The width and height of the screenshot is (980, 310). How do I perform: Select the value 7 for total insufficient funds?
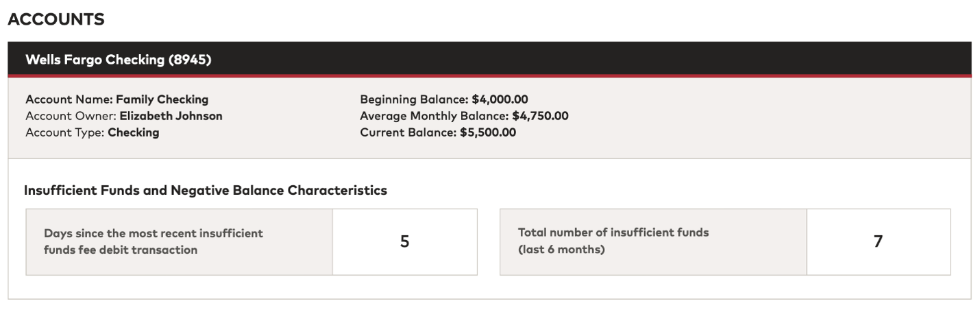pos(879,241)
